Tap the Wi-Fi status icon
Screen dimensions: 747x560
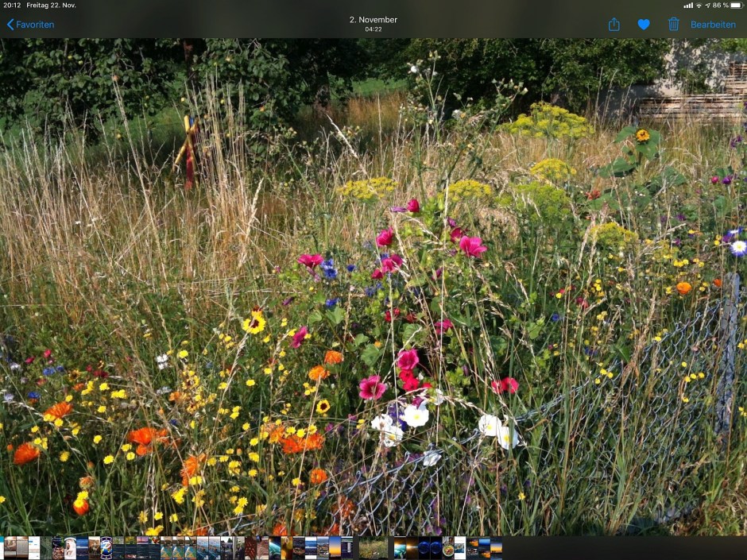(x=699, y=6)
